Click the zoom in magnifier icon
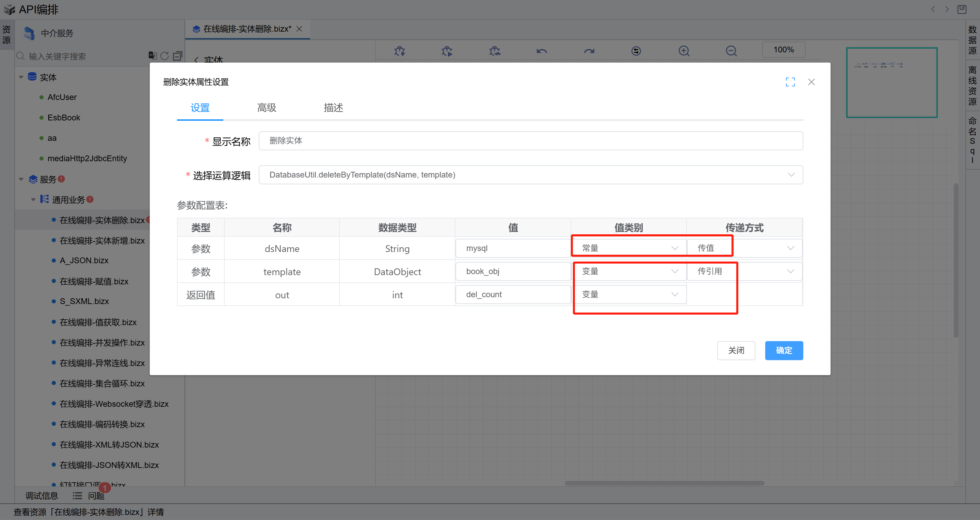 click(x=684, y=51)
